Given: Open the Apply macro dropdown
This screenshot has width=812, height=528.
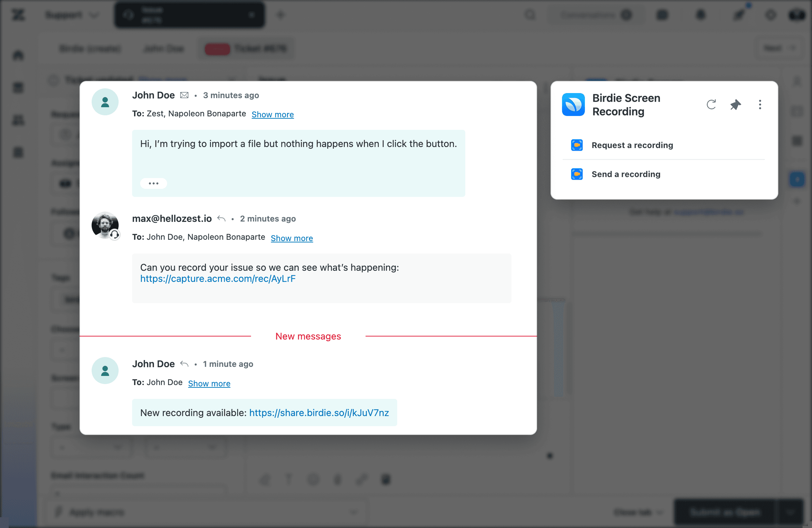Looking at the screenshot, I should (x=207, y=512).
